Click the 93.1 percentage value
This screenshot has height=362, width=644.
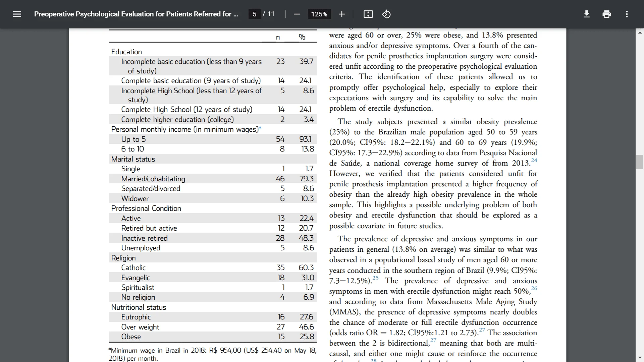click(306, 139)
